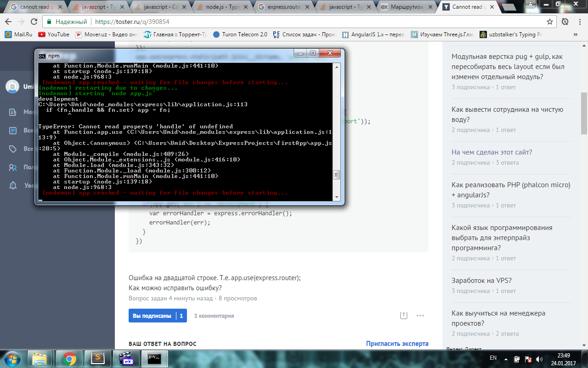Go back with browser back arrow

(8, 22)
